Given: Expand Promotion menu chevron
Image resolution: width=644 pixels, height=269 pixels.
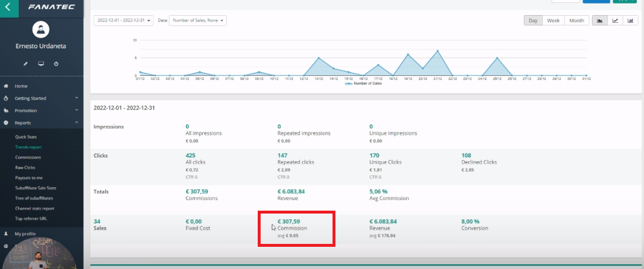Looking at the screenshot, I should point(77,111).
